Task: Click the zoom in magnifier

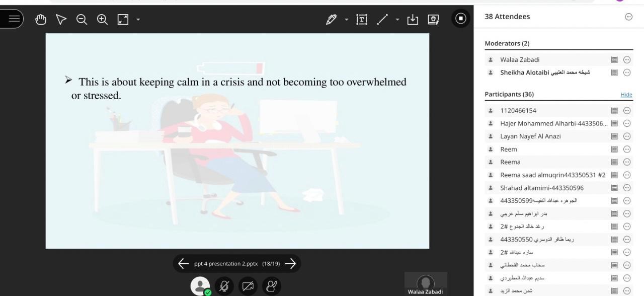Action: pyautogui.click(x=102, y=19)
